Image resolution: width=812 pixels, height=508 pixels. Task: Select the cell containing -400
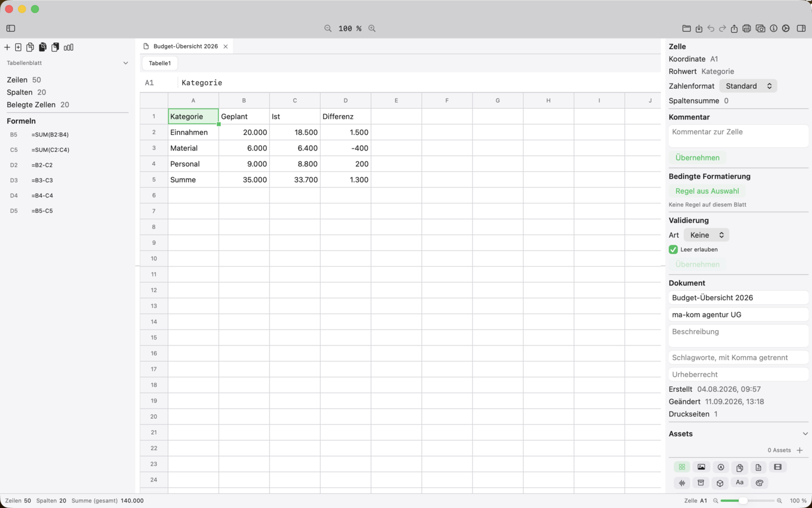(x=346, y=148)
